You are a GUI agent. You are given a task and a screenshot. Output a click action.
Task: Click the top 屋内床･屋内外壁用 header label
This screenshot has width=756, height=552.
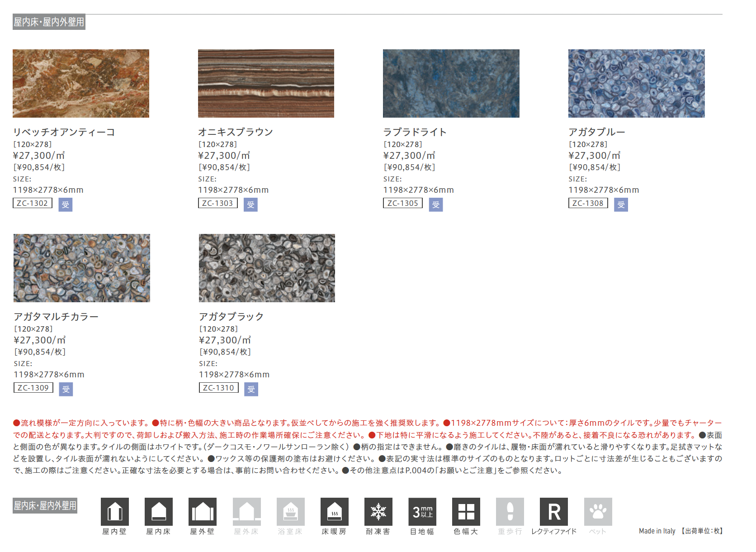tap(49, 22)
